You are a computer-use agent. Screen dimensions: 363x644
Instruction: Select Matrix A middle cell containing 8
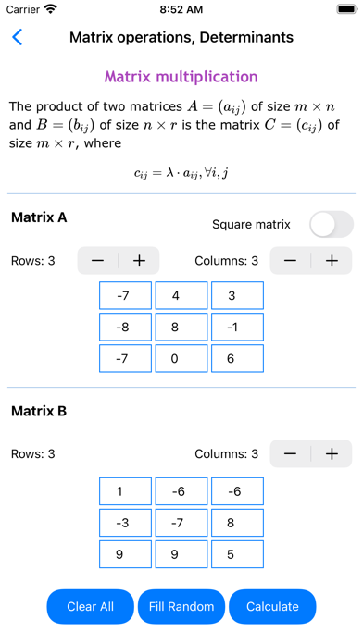(181, 327)
